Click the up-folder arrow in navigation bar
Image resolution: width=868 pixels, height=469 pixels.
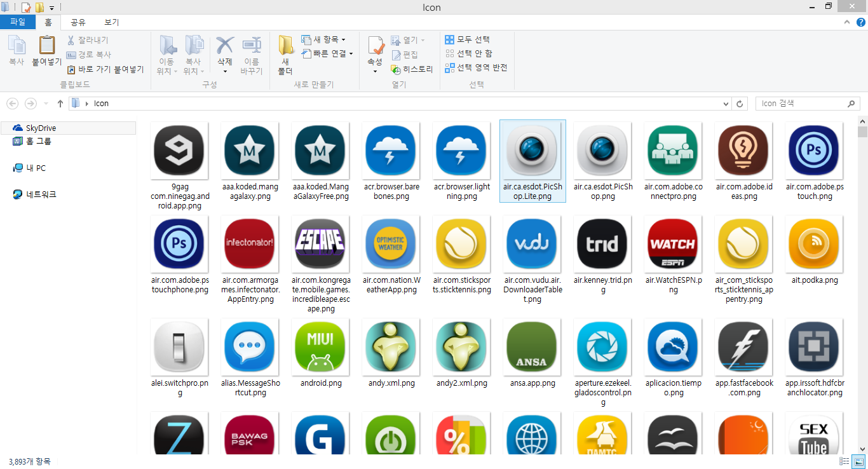point(60,104)
